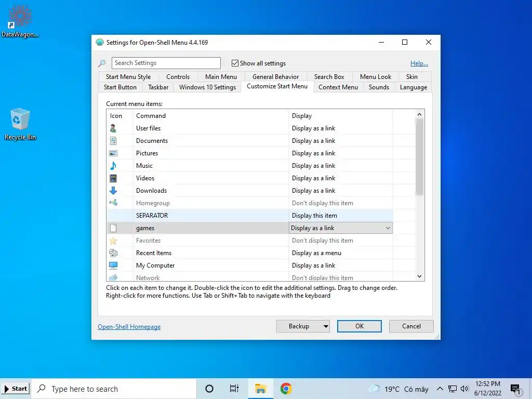The image size is (532, 399).
Task: Click the OK button
Action: (360, 326)
